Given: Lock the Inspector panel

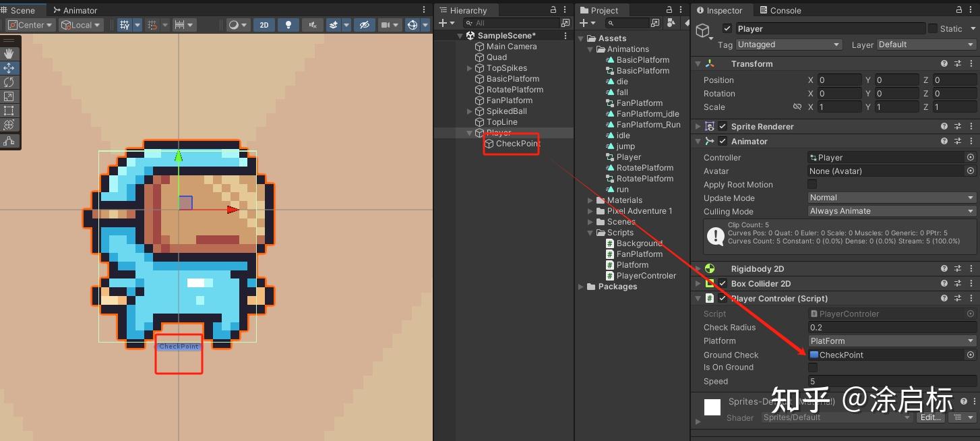Looking at the screenshot, I should tap(958, 10).
